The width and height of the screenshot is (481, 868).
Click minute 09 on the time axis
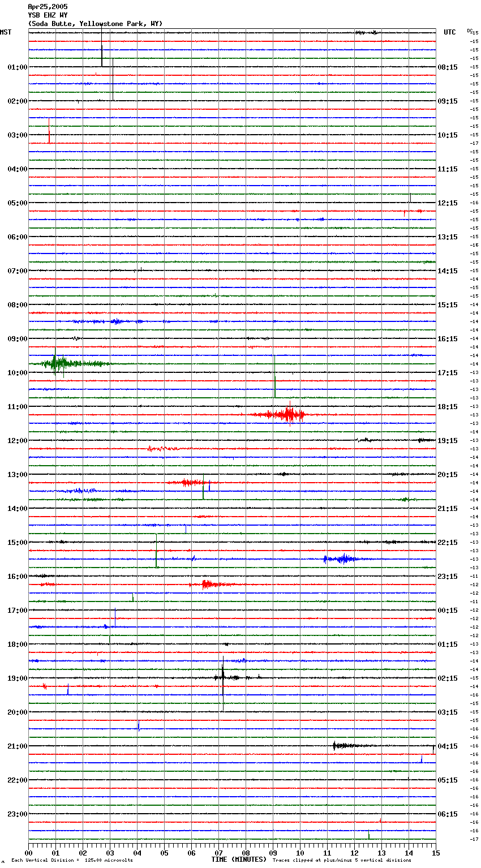273,853
